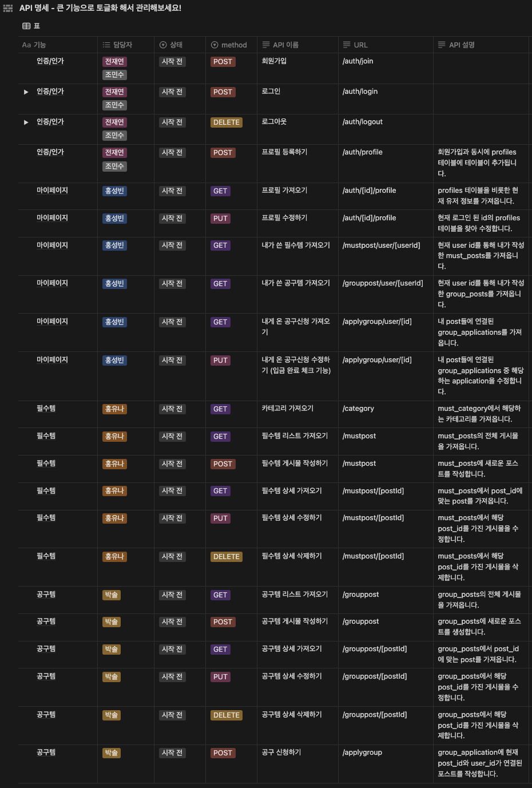
Task: Click the /grouppost/user/[userId] URL cell
Action: [386, 294]
